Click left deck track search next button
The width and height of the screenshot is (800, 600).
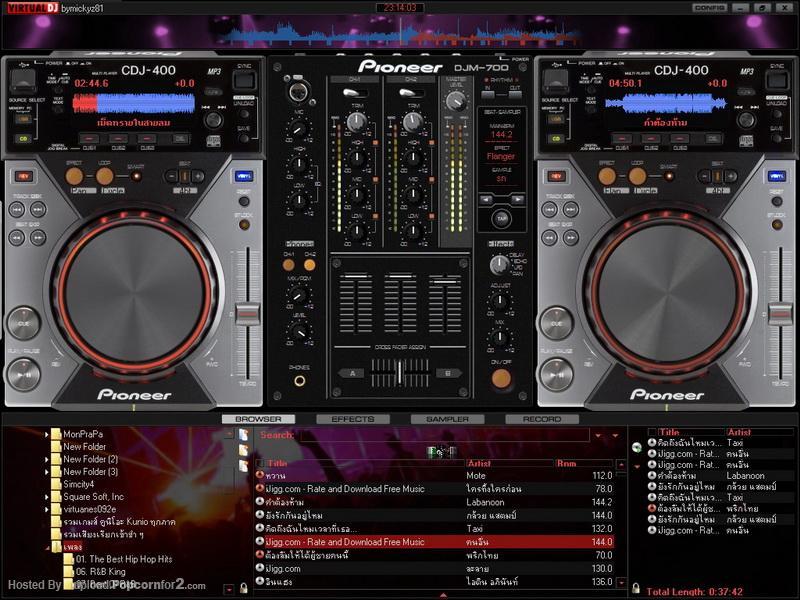click(x=38, y=209)
